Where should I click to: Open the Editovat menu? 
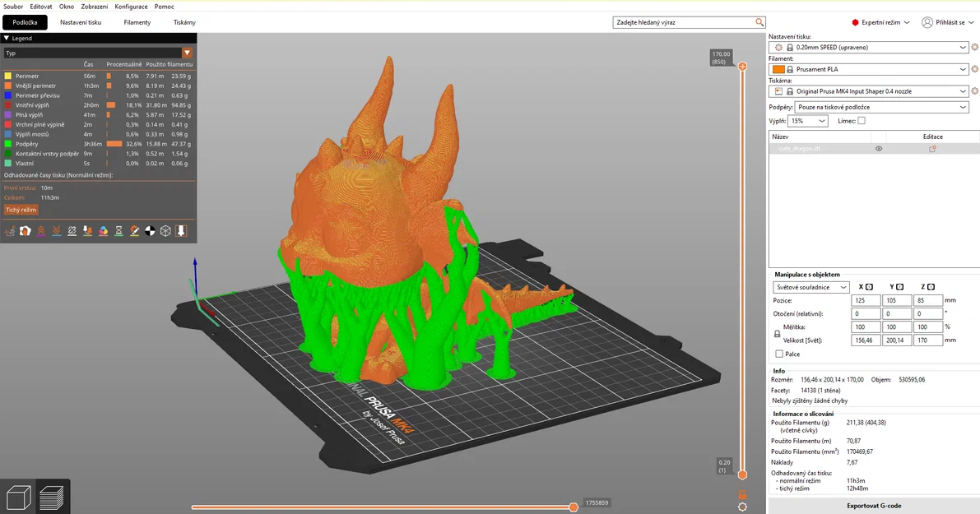pos(40,7)
